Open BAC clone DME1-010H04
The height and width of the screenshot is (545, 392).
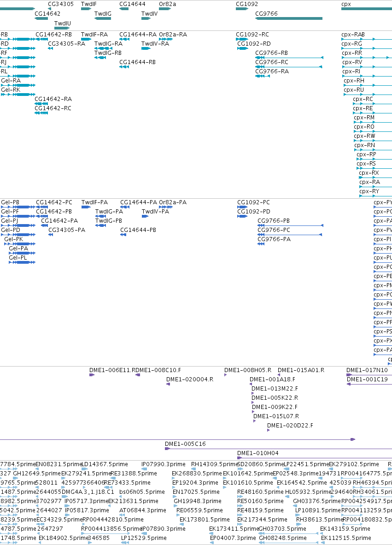point(257,453)
